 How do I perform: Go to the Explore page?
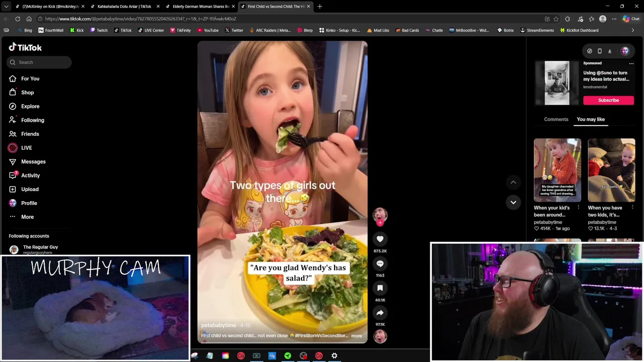24,106
